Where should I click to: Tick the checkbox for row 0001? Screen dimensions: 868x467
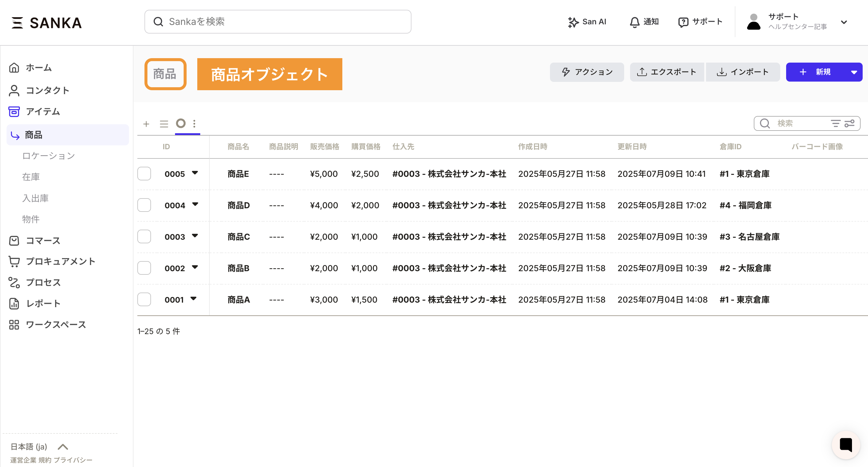tap(144, 299)
